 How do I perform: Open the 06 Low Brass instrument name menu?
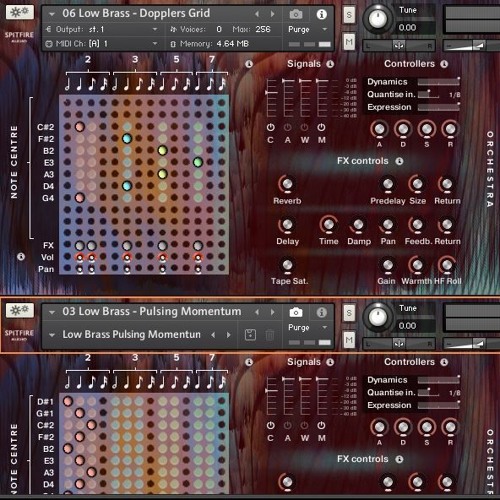pyautogui.click(x=52, y=14)
